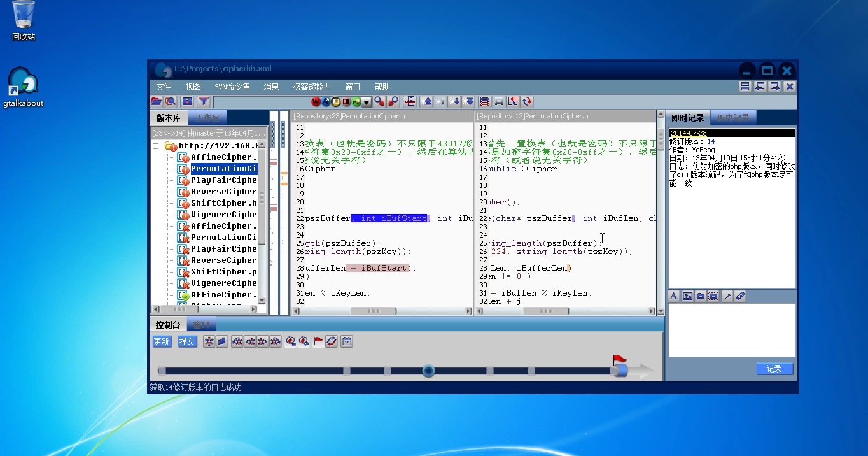
Task: Click the 2014-07-28 date entry in log
Action: click(x=732, y=133)
